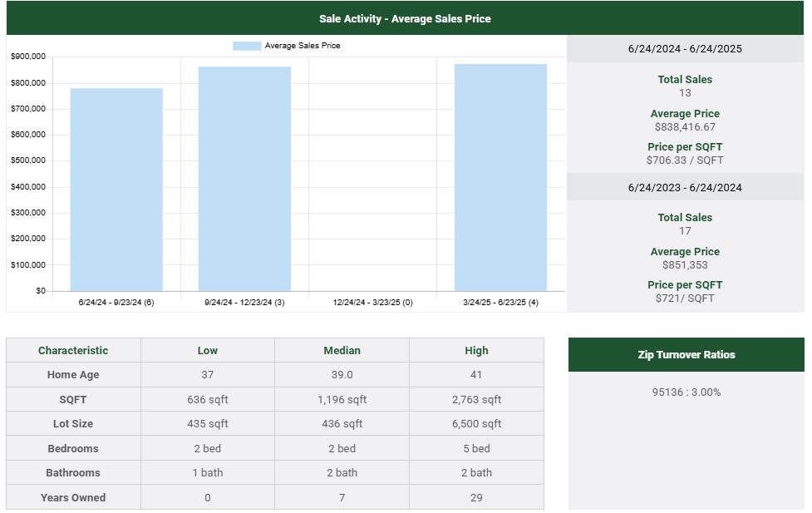Click the Median column header

coord(342,350)
